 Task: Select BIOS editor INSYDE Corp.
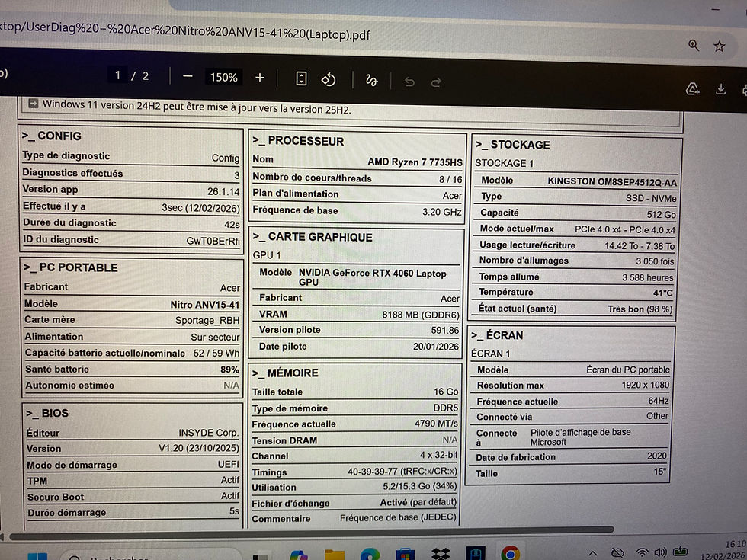[x=208, y=433]
